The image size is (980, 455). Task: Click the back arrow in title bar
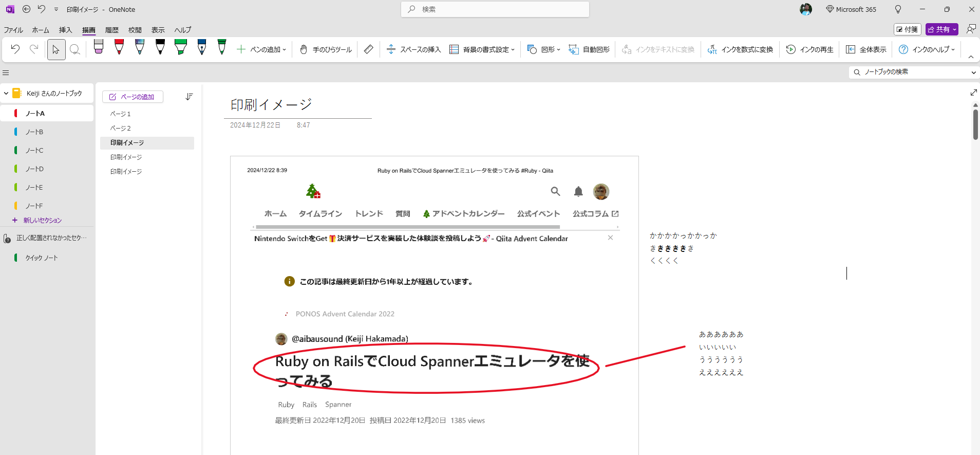point(27,9)
